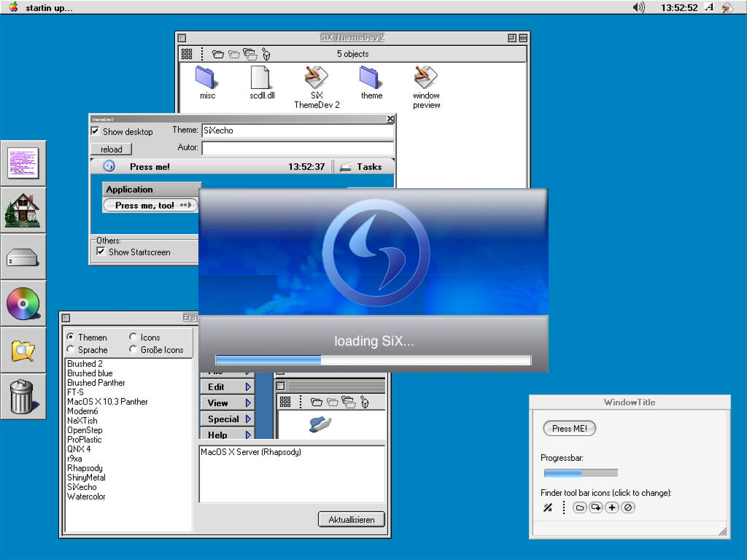This screenshot has height=560, width=747.
Task: Click the percent-style icon under Finder tool bar icons
Action: 548,507
